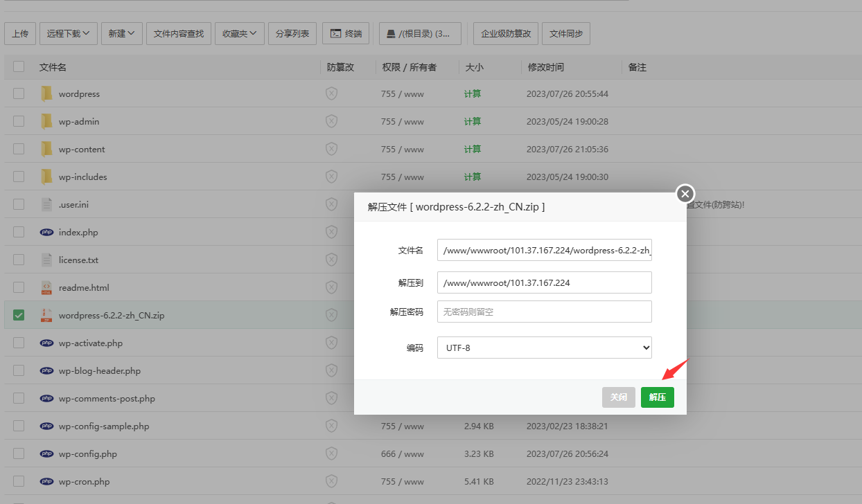Click the gray 关闭 button
Image resolution: width=862 pixels, height=504 pixels.
click(618, 397)
